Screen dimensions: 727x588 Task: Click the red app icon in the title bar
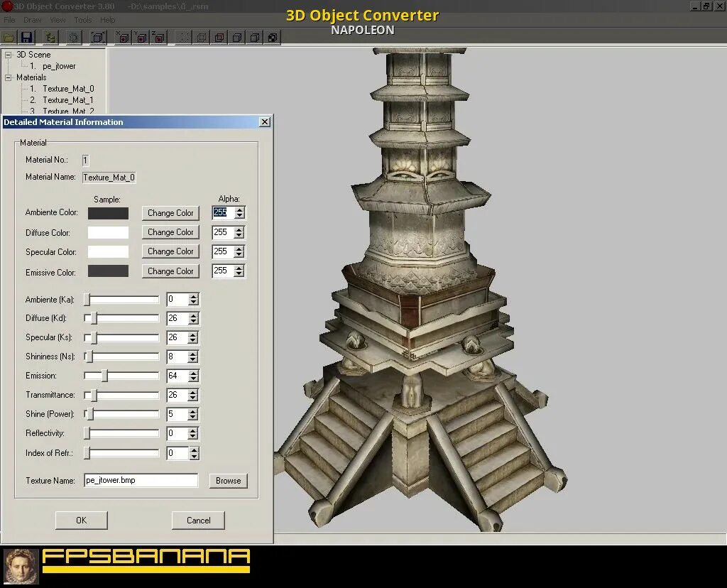7,6
